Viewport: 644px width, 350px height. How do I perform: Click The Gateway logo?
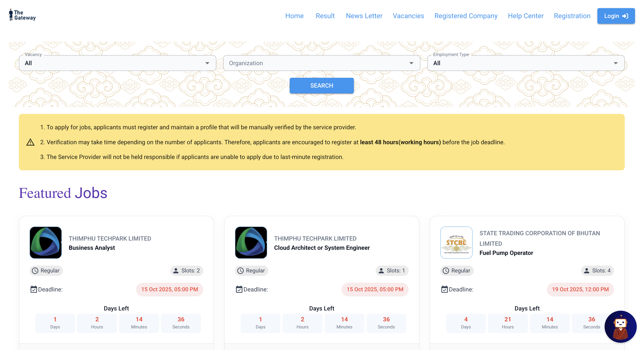[22, 15]
